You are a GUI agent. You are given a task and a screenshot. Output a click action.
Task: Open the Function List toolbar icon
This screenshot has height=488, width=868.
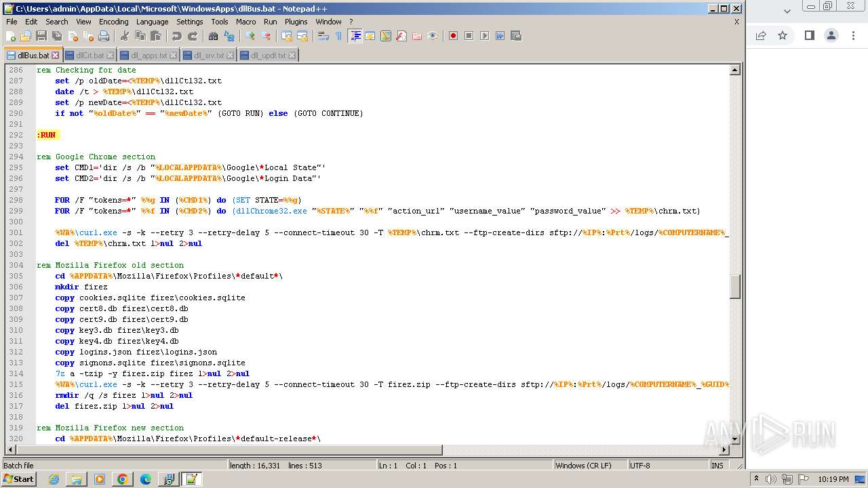[x=401, y=36]
